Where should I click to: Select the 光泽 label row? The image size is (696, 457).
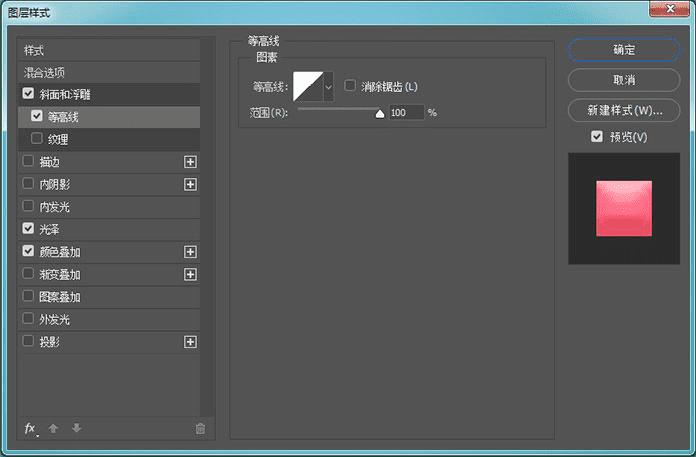tap(109, 229)
